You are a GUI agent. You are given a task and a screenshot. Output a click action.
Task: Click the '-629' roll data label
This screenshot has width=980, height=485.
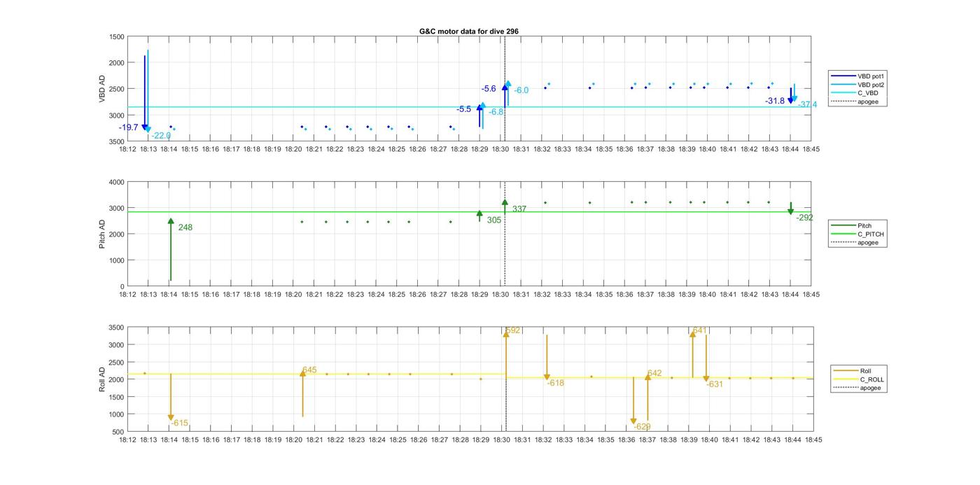point(642,427)
